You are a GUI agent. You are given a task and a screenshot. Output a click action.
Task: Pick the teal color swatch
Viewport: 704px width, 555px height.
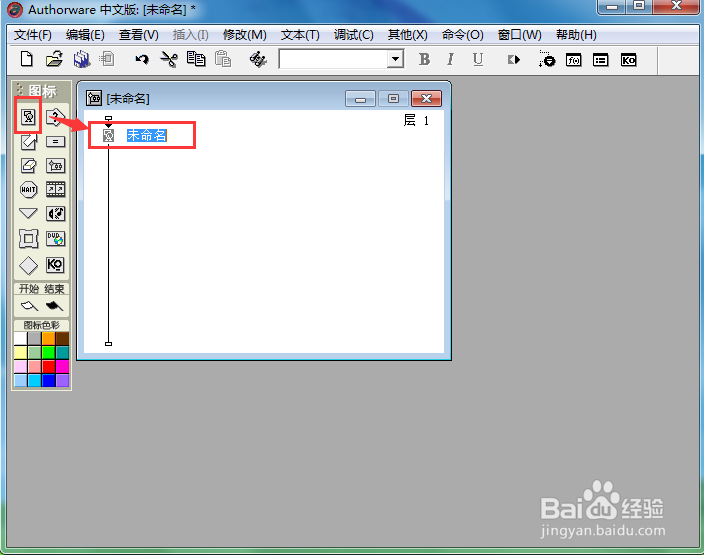pyautogui.click(x=62, y=352)
